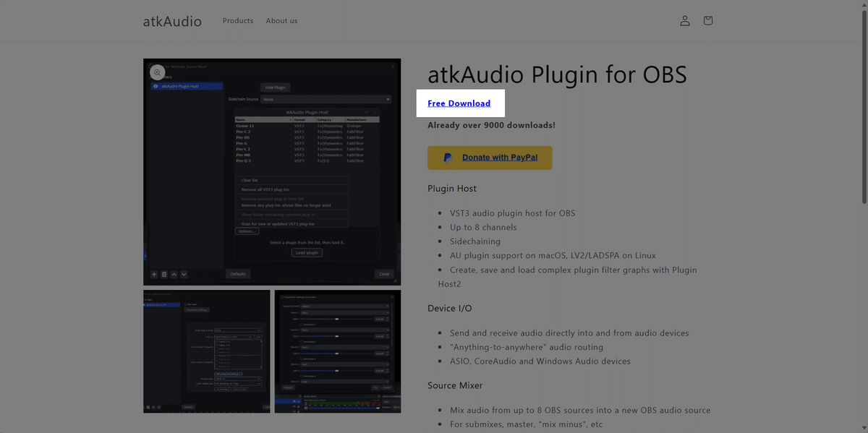Click the magnifier zoom icon on the product image

[x=157, y=72]
